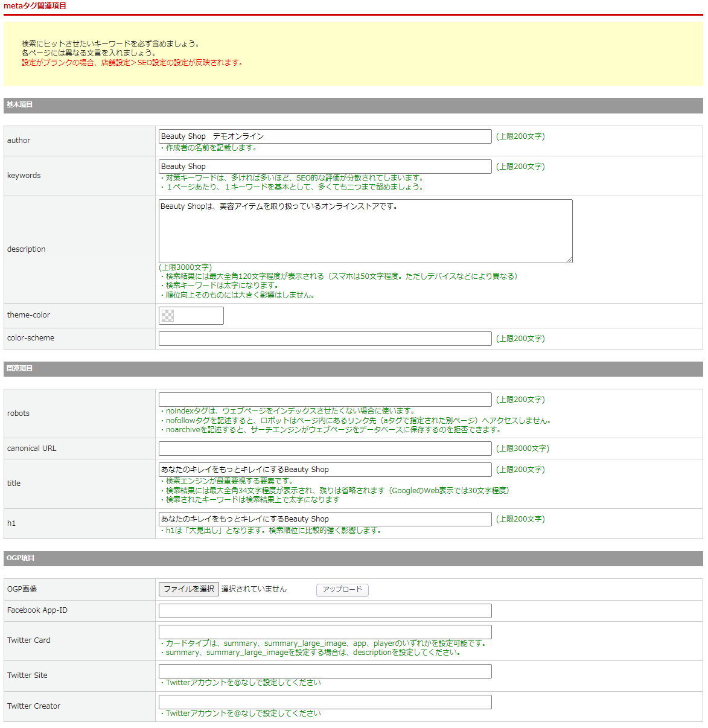Image resolution: width=708 pixels, height=728 pixels.
Task: Click the canonical URL row label
Action: coord(31,449)
